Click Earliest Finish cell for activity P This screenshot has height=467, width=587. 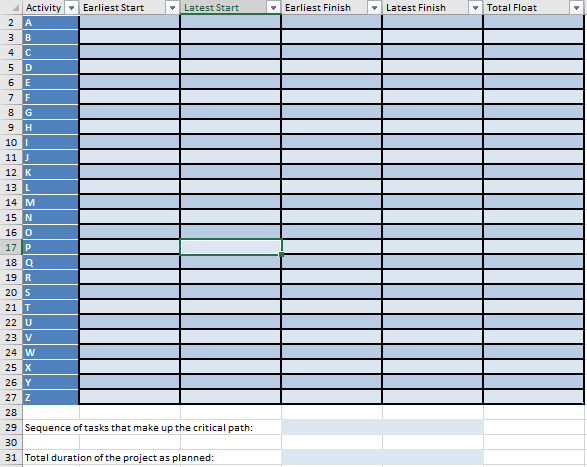click(332, 247)
